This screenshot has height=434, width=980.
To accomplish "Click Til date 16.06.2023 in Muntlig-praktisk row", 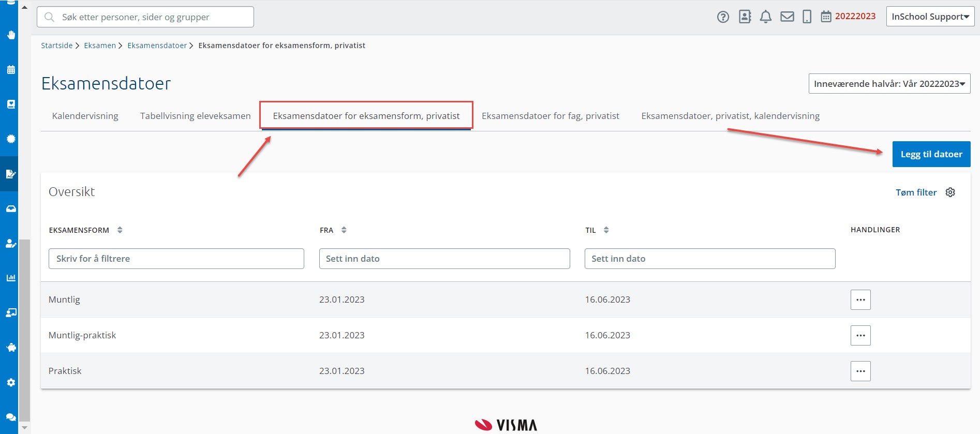I will [x=607, y=335].
